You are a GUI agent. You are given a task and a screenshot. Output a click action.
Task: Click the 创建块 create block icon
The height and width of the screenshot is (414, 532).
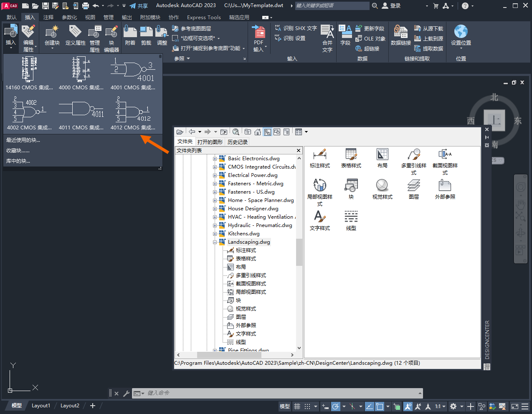tap(52, 32)
